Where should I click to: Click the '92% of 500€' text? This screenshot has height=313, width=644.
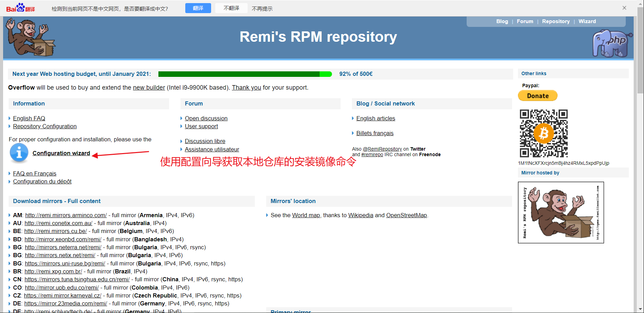pyautogui.click(x=356, y=74)
